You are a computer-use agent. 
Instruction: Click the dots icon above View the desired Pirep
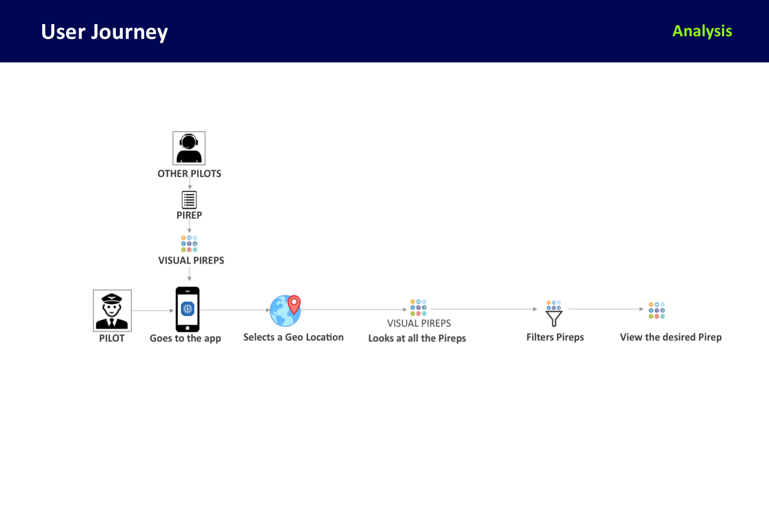[657, 310]
